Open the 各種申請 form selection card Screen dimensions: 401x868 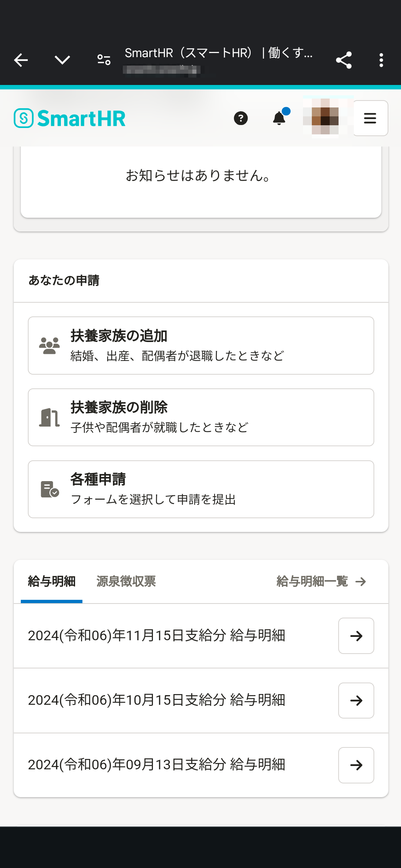pos(200,489)
